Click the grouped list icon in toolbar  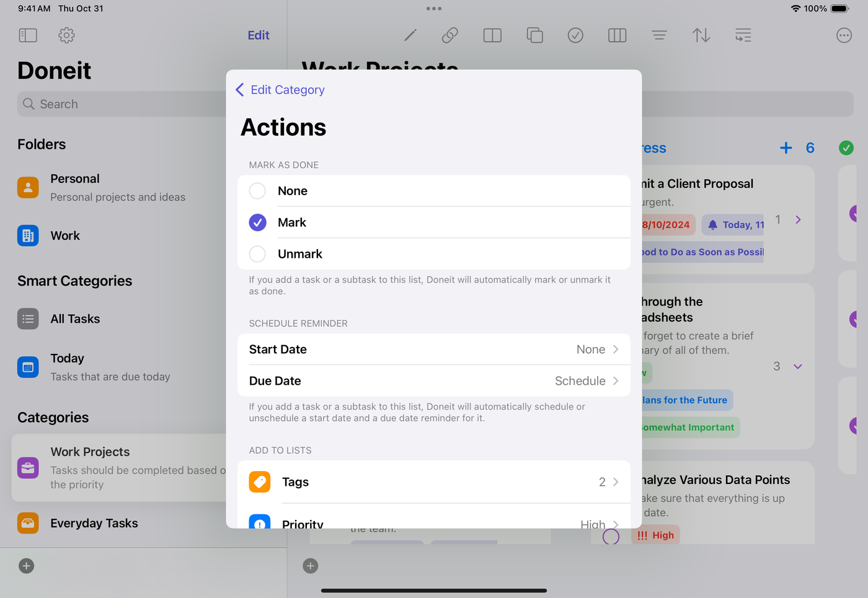[x=743, y=35]
